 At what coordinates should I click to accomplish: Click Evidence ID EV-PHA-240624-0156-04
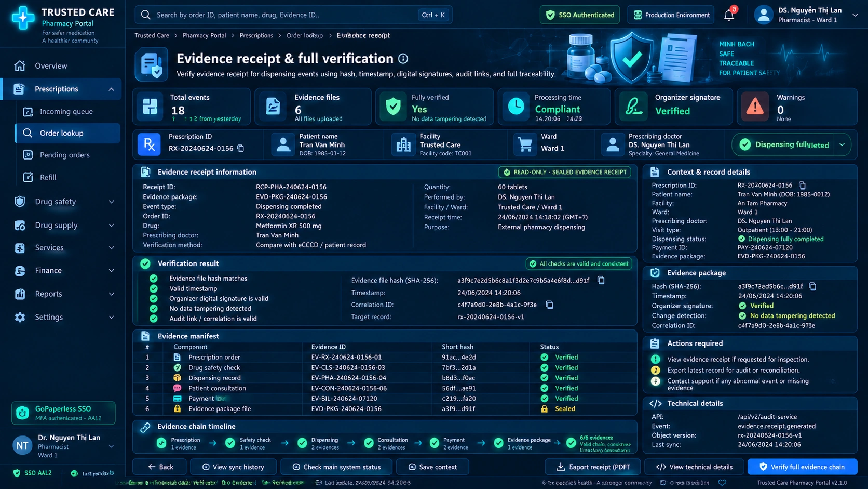pos(349,378)
